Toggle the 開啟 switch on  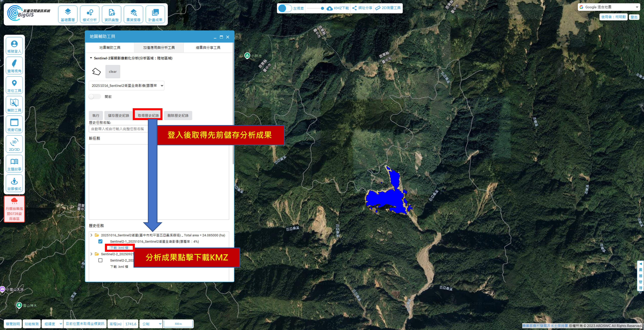(95, 97)
